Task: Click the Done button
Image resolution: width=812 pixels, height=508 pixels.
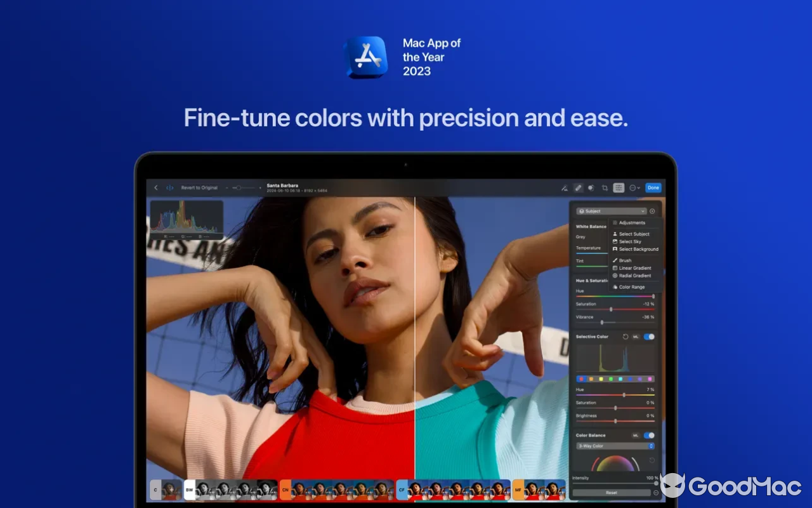Action: tap(653, 188)
